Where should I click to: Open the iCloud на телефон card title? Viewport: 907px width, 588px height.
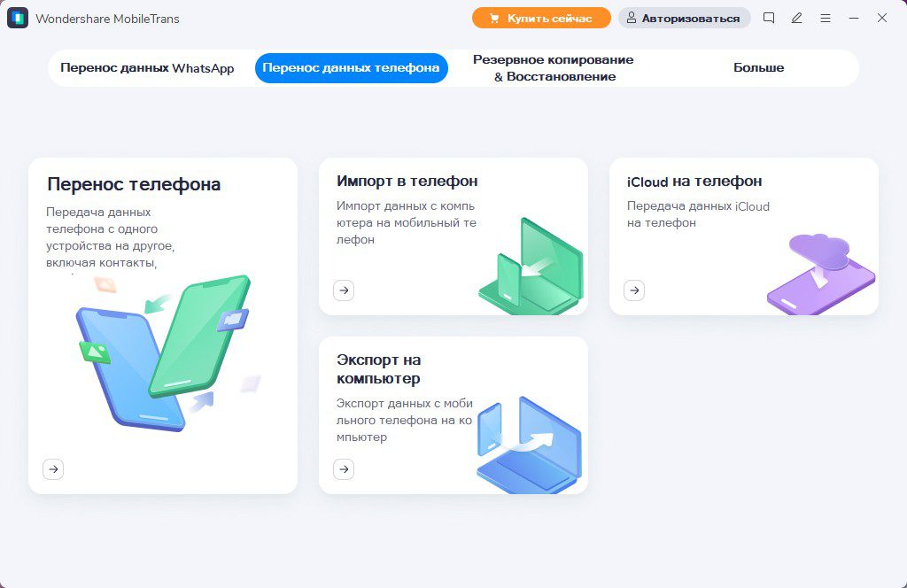click(694, 181)
